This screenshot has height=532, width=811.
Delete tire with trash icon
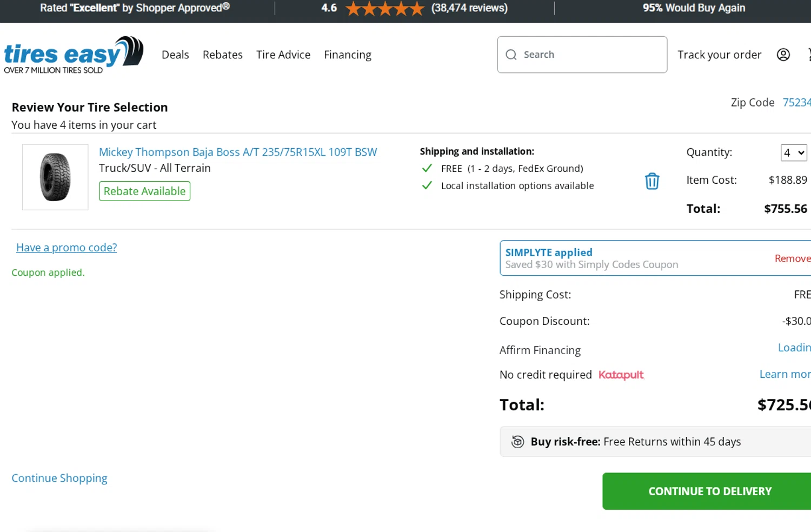[652, 181]
